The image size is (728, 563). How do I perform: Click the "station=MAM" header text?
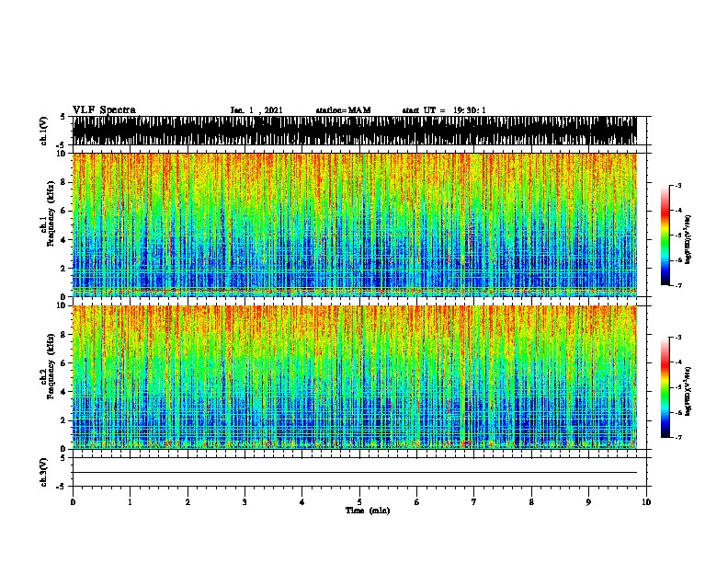[343, 110]
